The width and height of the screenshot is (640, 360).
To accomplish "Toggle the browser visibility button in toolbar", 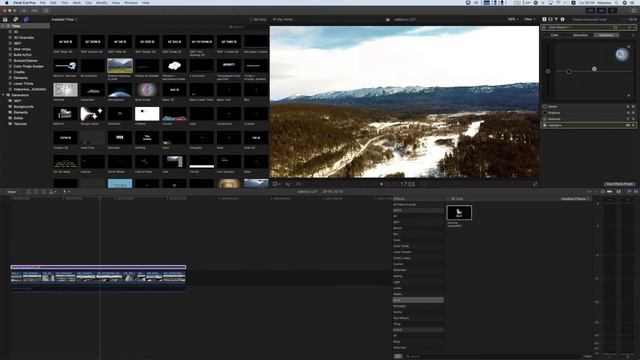I will coord(590,11).
